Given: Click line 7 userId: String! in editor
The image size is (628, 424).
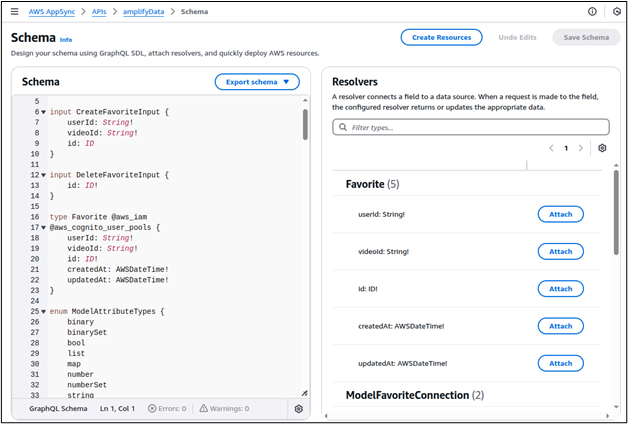Looking at the screenshot, I should [100, 123].
